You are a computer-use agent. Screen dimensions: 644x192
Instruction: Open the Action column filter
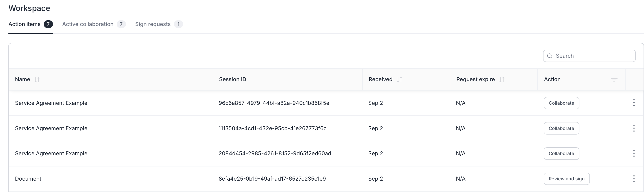(614, 80)
